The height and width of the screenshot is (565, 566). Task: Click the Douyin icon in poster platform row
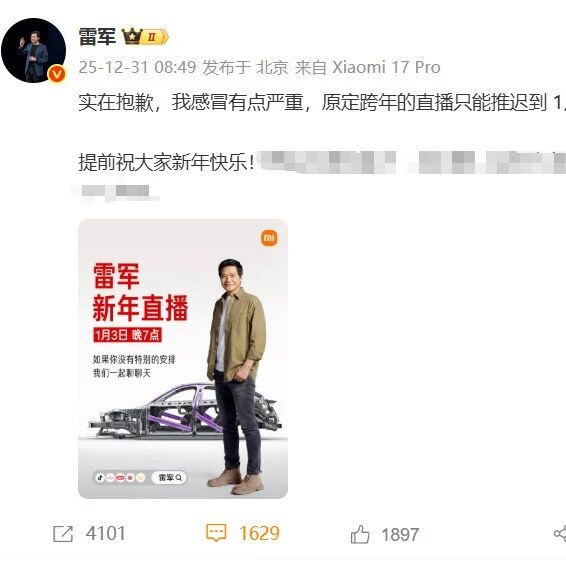point(100,478)
